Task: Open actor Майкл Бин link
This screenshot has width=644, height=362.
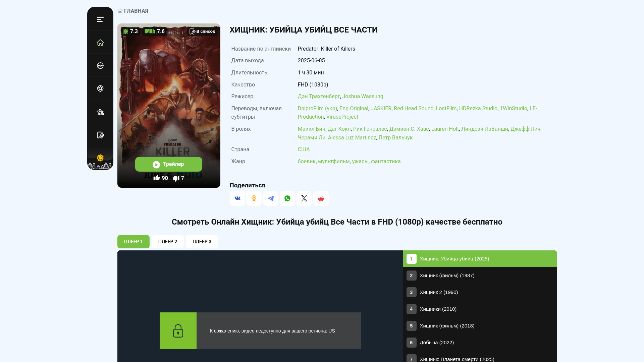Action: (x=312, y=129)
